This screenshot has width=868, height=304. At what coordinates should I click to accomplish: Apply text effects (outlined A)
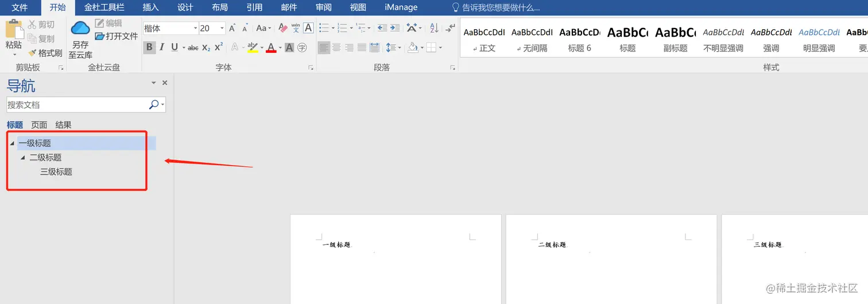pos(235,48)
